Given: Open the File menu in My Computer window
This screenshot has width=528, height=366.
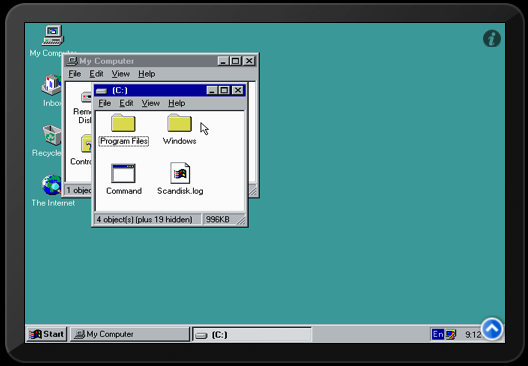Looking at the screenshot, I should [x=74, y=74].
